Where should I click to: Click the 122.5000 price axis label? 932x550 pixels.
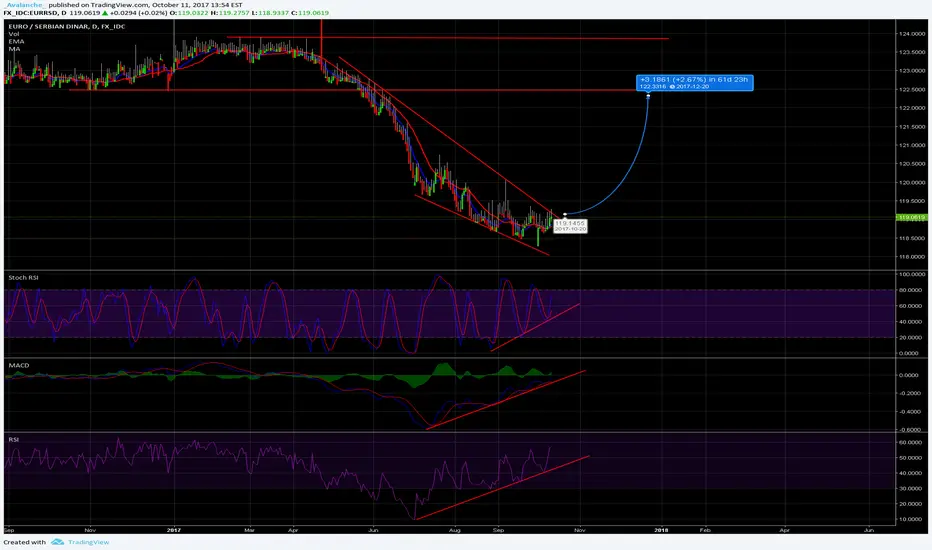[x=912, y=90]
